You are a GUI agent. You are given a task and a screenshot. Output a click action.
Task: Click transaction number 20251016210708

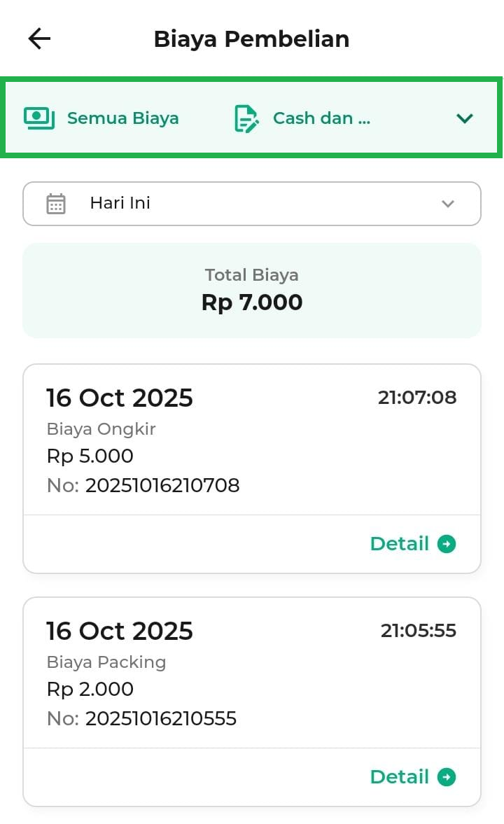[x=162, y=485]
